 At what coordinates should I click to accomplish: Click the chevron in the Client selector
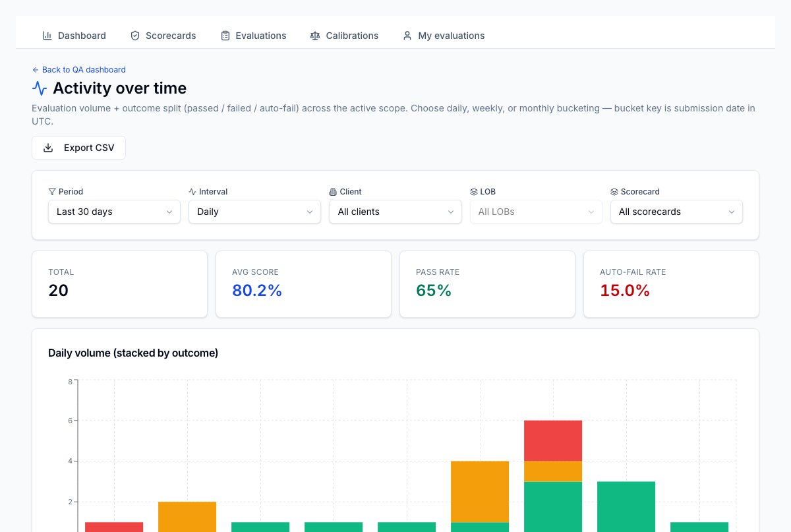(x=451, y=212)
